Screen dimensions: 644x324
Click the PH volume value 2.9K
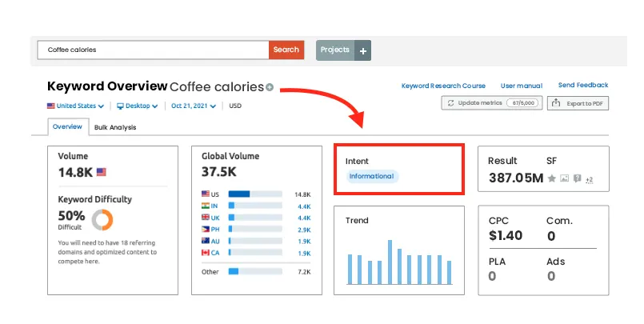[304, 230]
